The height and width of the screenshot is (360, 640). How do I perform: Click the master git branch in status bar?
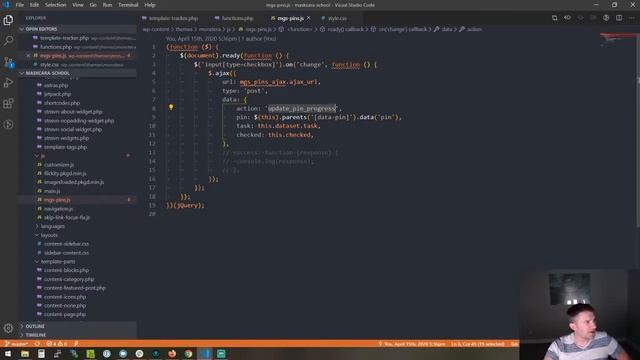pos(16,344)
